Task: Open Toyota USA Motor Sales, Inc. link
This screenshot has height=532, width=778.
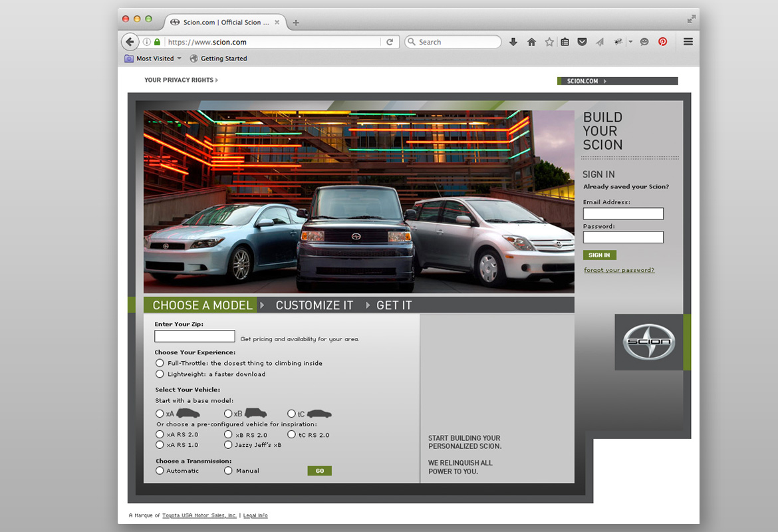Action: click(199, 515)
